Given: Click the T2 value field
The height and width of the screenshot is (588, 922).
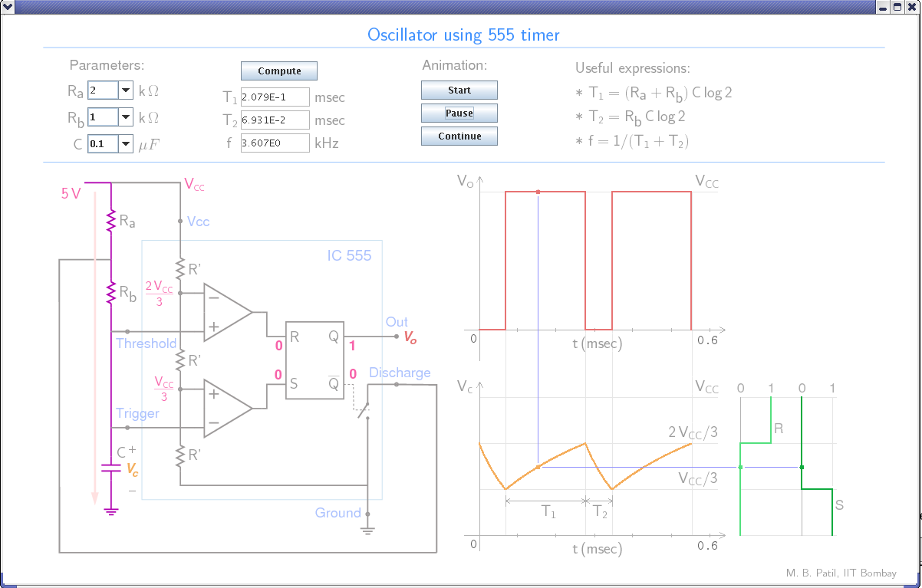Looking at the screenshot, I should [x=275, y=120].
